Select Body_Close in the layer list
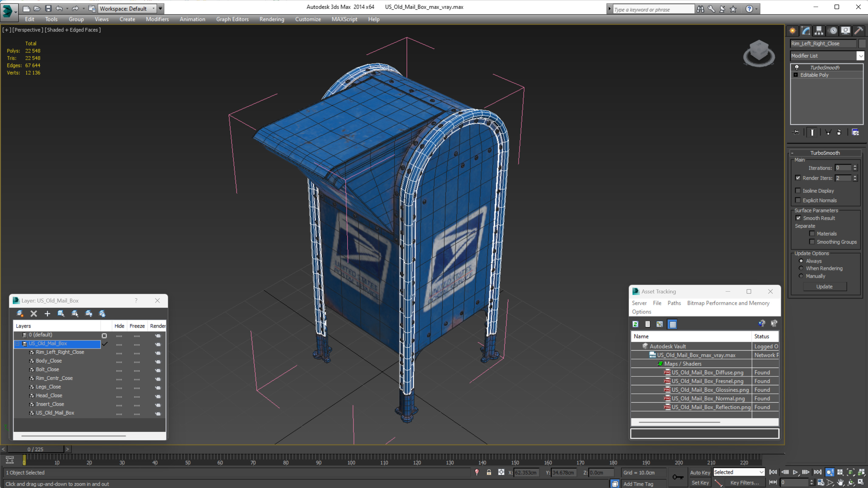The height and width of the screenshot is (488, 868). coord(49,361)
